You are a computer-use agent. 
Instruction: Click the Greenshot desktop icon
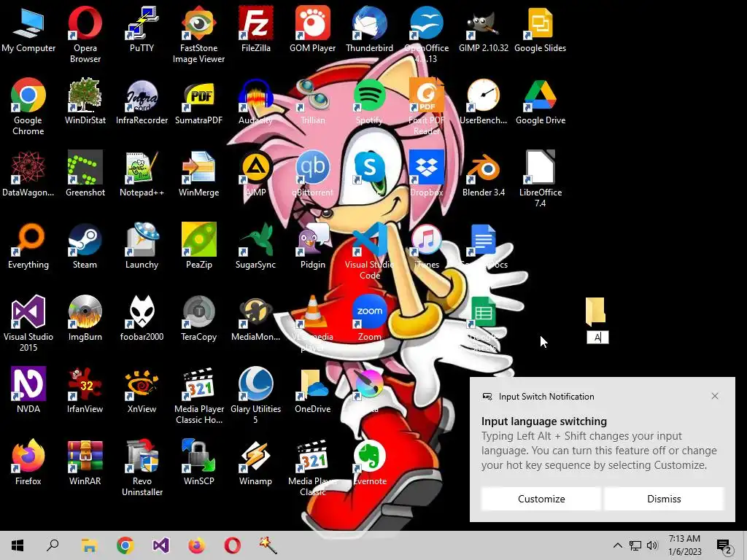[85, 167]
